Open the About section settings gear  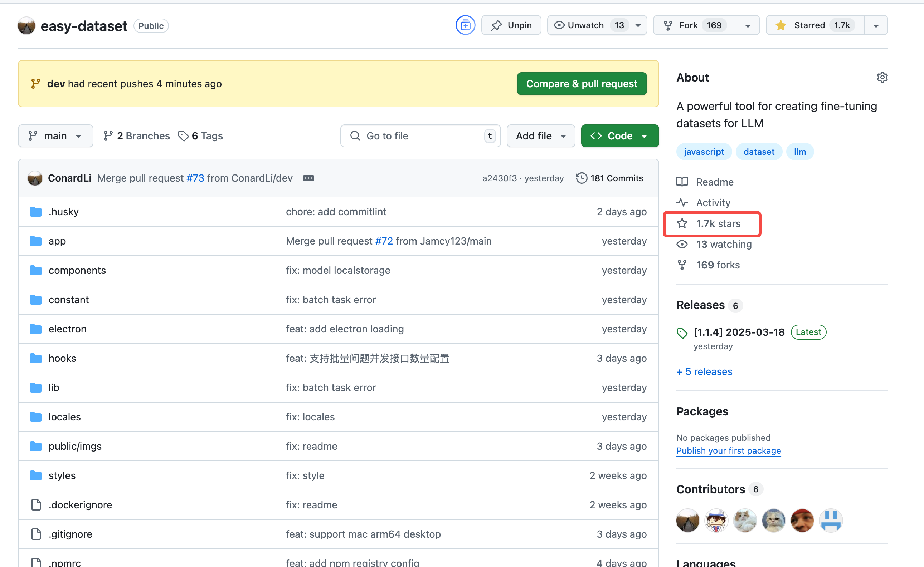pos(882,77)
